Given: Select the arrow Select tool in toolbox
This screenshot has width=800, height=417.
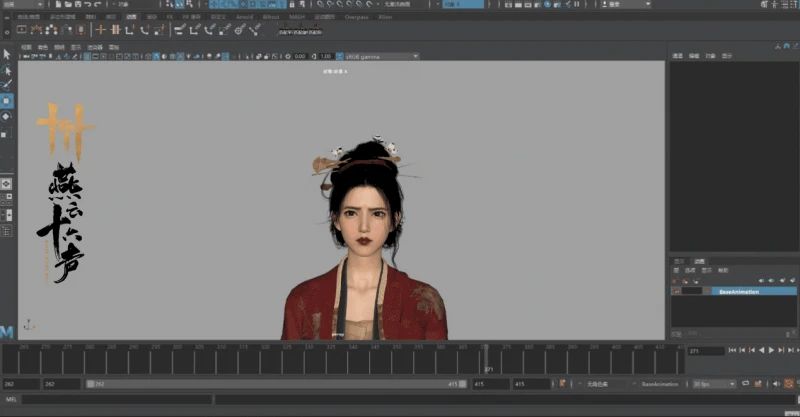Looking at the screenshot, I should coord(6,54).
